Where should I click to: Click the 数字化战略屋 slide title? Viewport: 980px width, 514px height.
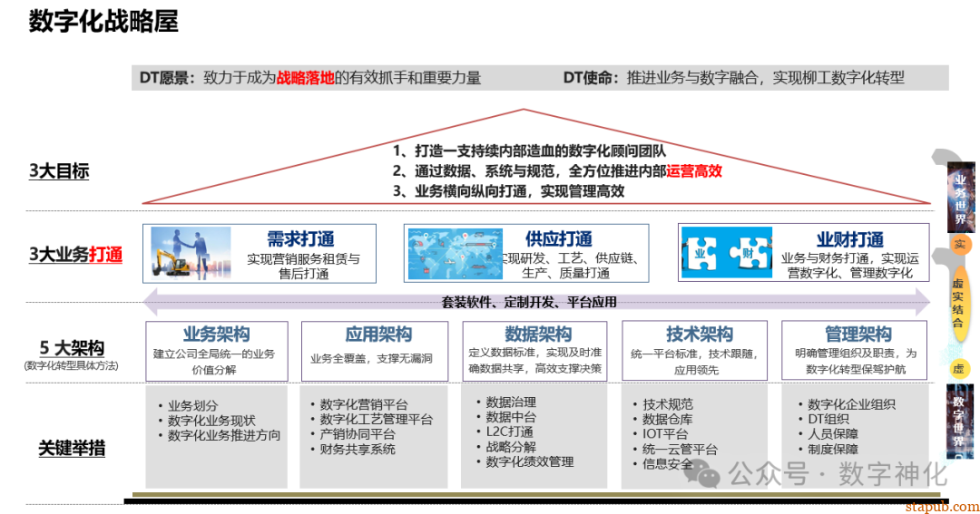tap(103, 22)
